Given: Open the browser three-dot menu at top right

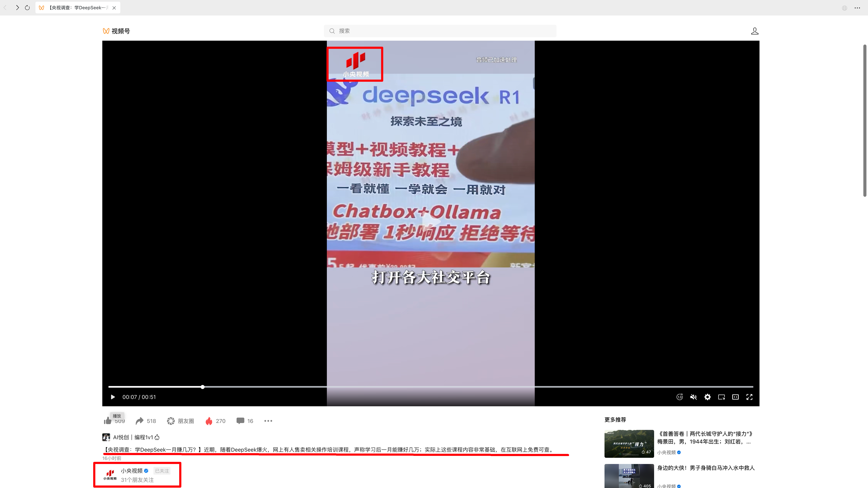Looking at the screenshot, I should pos(858,8).
